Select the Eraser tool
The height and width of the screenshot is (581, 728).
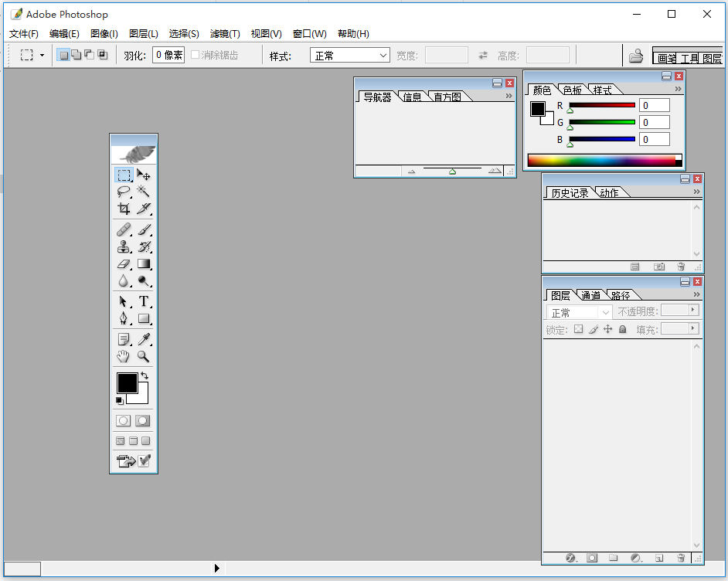[x=124, y=263]
